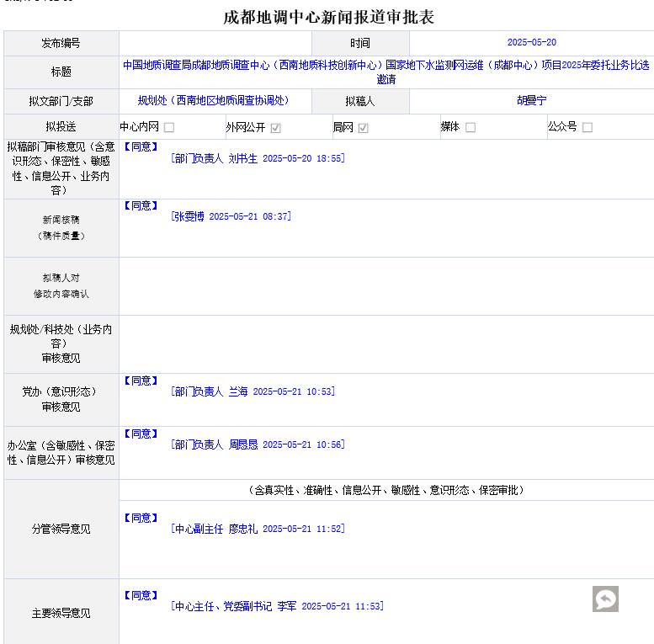Open the news title link about 国家地下水监测网运维
This screenshot has width=654, height=644.
pyautogui.click(x=385, y=72)
